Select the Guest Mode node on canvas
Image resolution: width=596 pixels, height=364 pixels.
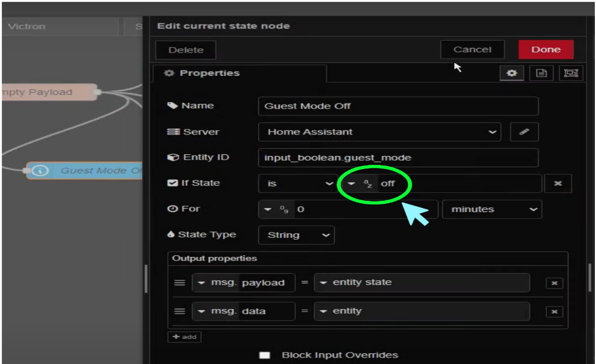[84, 170]
